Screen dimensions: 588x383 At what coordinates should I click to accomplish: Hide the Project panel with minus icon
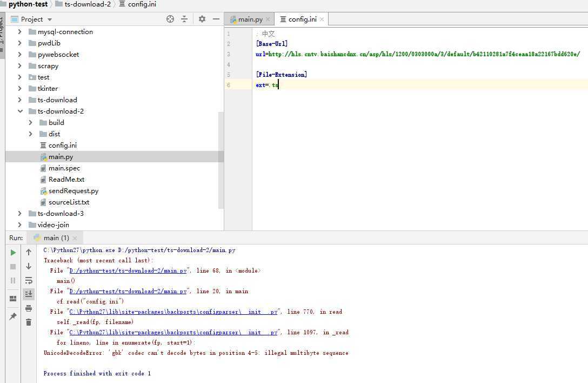(216, 19)
